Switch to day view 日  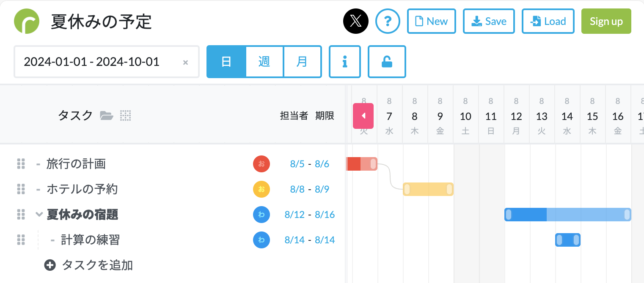[x=226, y=62]
